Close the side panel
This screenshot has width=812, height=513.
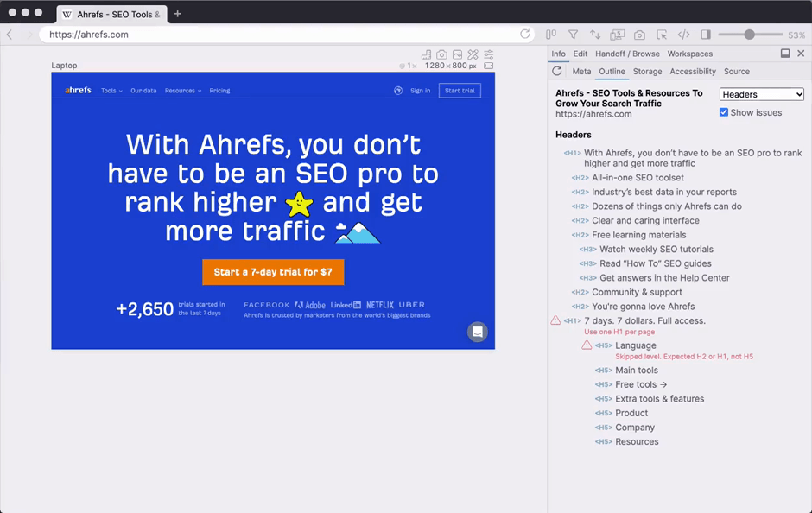(801, 54)
